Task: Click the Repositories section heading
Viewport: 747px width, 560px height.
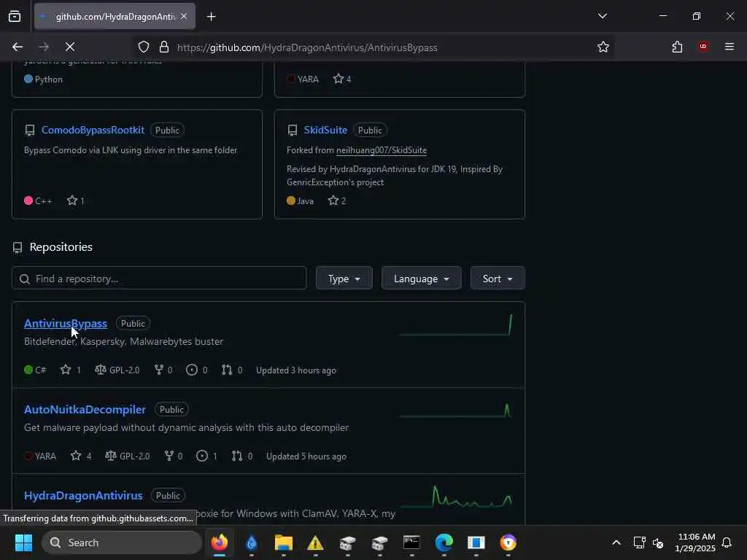Action: pos(61,247)
